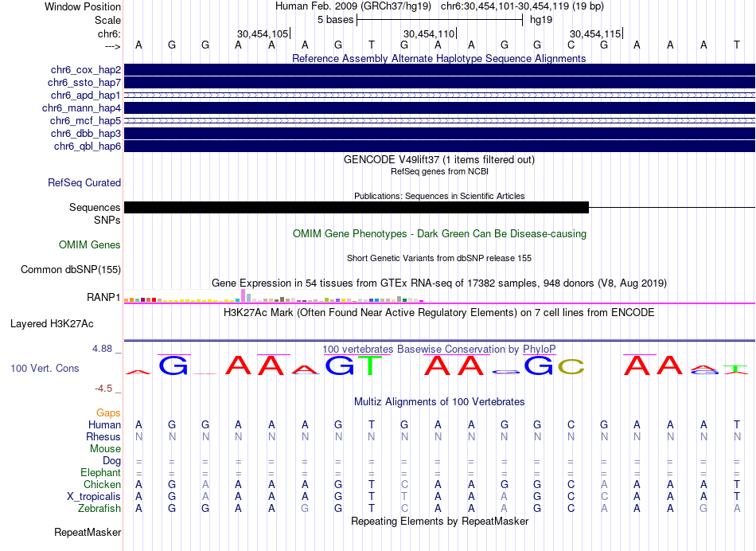Click the Rhesus species label
This screenshot has width=756, height=551.
point(103,436)
